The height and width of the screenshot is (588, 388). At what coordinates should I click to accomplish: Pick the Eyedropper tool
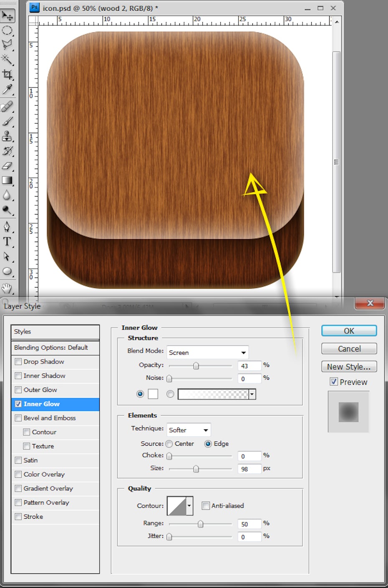tap(7, 89)
